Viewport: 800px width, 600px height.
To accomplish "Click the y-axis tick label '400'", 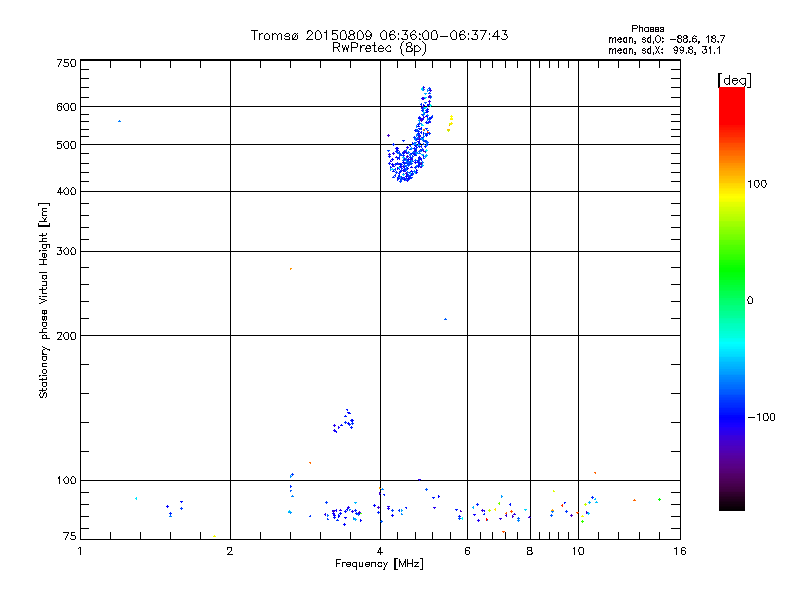I will pyautogui.click(x=66, y=191).
